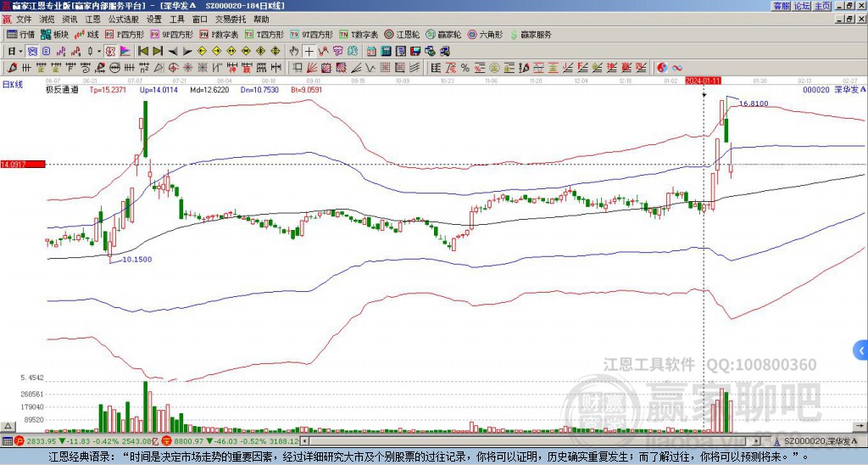Open the 江恩轮 Gann wheel tool
Image resolution: width=868 pixels, height=465 pixels.
pyautogui.click(x=402, y=34)
